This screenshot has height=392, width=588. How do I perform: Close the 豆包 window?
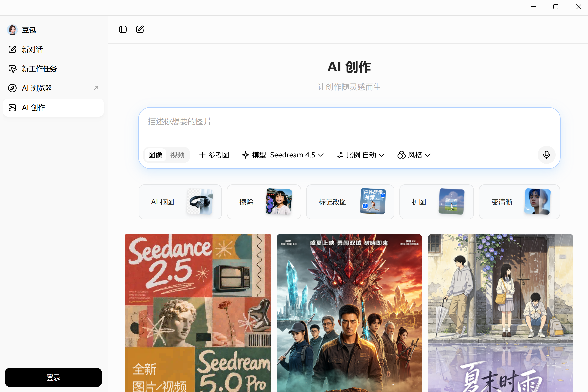[579, 7]
